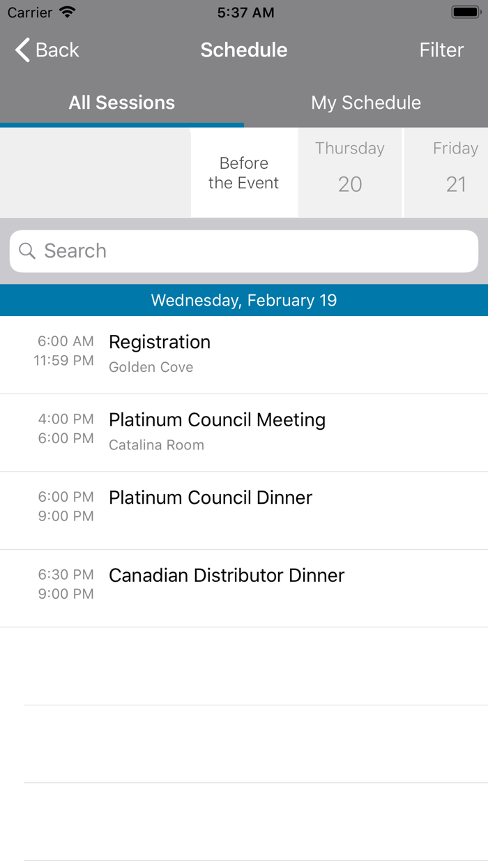Tap the Golden Cove location text
This screenshot has width=488, height=868.
click(x=151, y=367)
